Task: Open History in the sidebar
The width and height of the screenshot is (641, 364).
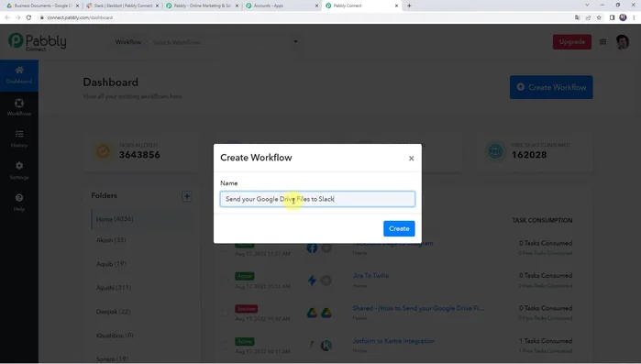Action: pos(19,138)
